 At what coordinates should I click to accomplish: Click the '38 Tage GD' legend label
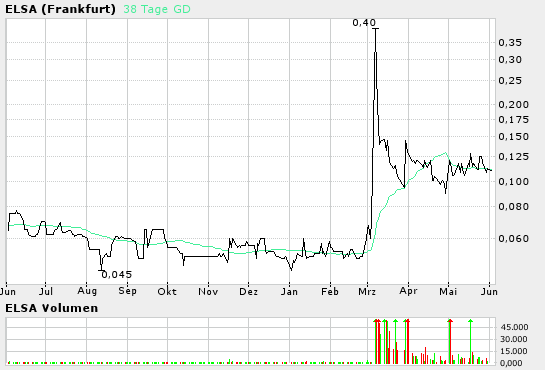click(157, 9)
